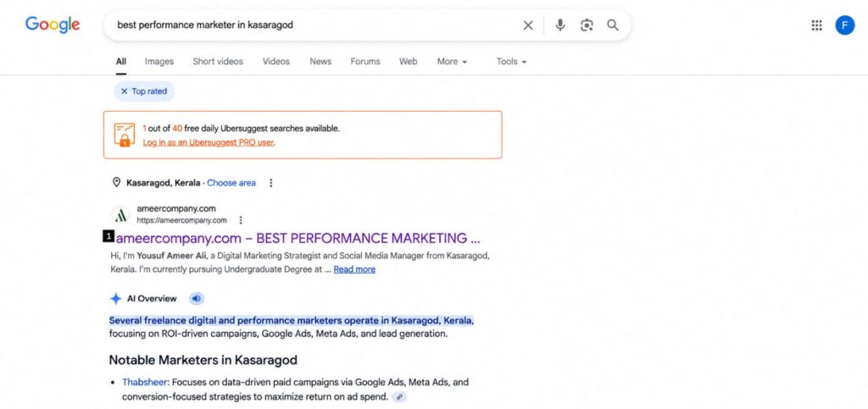Open the Google apps grid

point(816,25)
